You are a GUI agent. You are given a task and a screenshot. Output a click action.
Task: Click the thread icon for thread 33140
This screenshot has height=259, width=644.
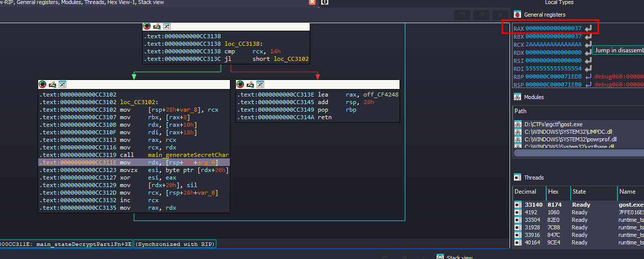coord(518,205)
